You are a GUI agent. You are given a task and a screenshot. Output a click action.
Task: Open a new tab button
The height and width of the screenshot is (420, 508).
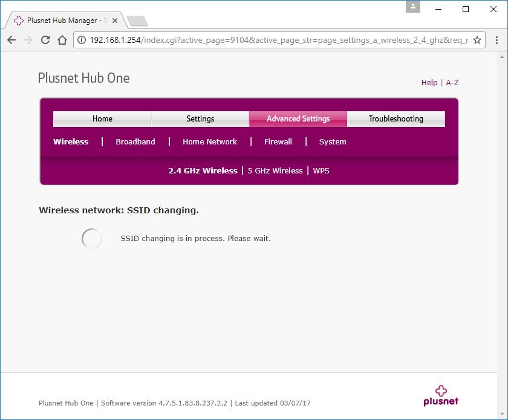(x=137, y=21)
